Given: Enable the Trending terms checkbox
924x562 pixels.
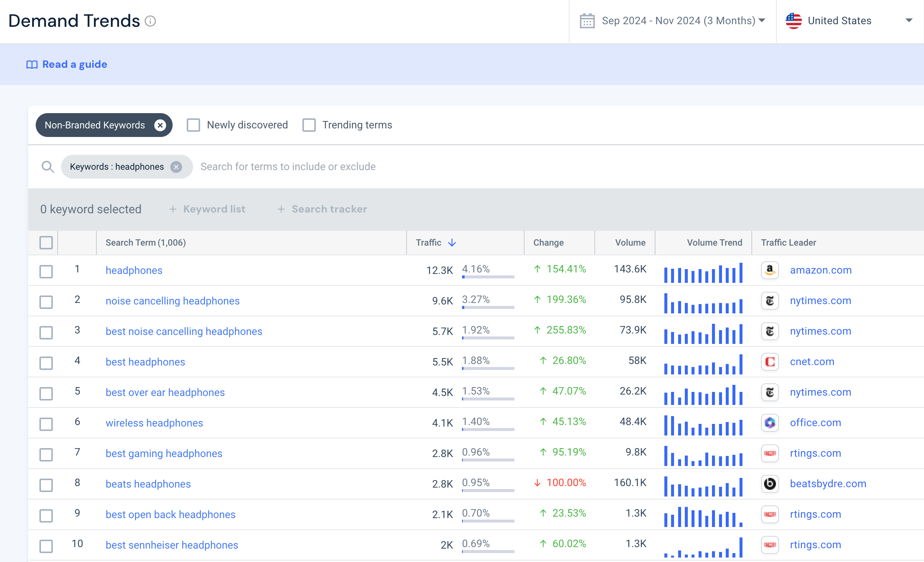Looking at the screenshot, I should 309,125.
